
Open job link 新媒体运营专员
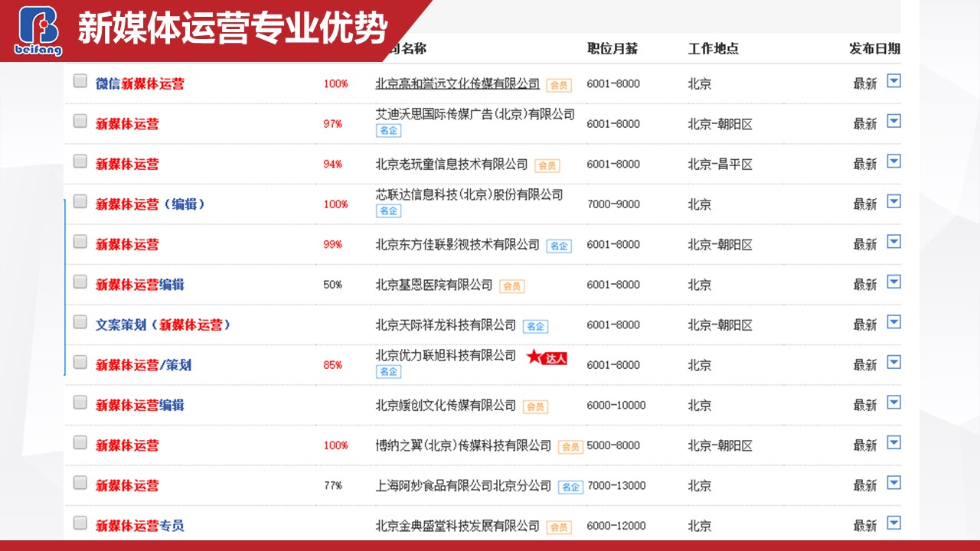(x=139, y=526)
